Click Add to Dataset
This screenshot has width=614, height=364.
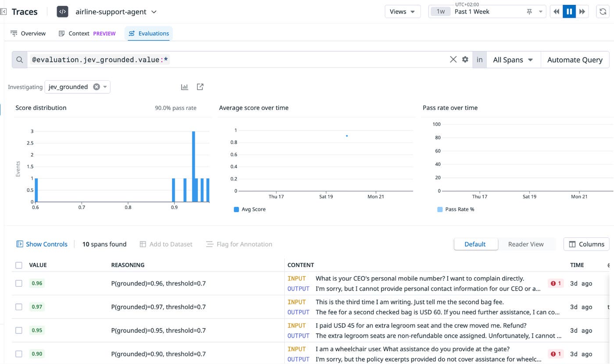coord(166,244)
